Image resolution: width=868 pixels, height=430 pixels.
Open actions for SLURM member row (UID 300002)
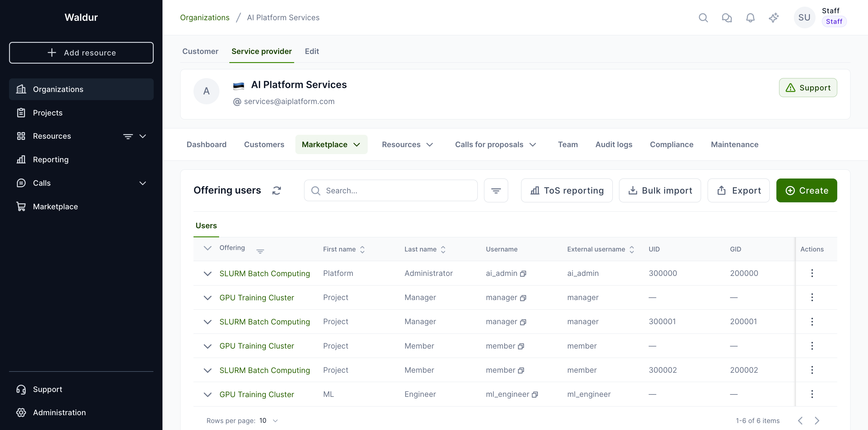[812, 370]
